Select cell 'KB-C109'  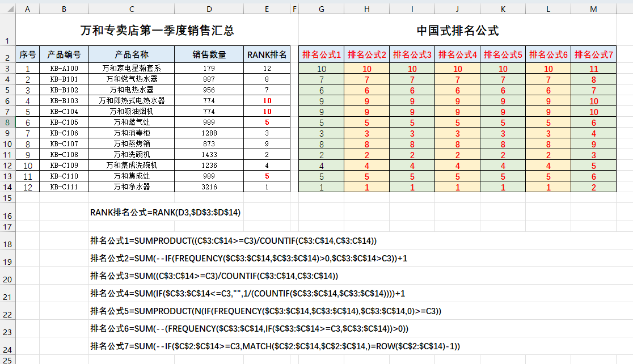click(x=64, y=165)
